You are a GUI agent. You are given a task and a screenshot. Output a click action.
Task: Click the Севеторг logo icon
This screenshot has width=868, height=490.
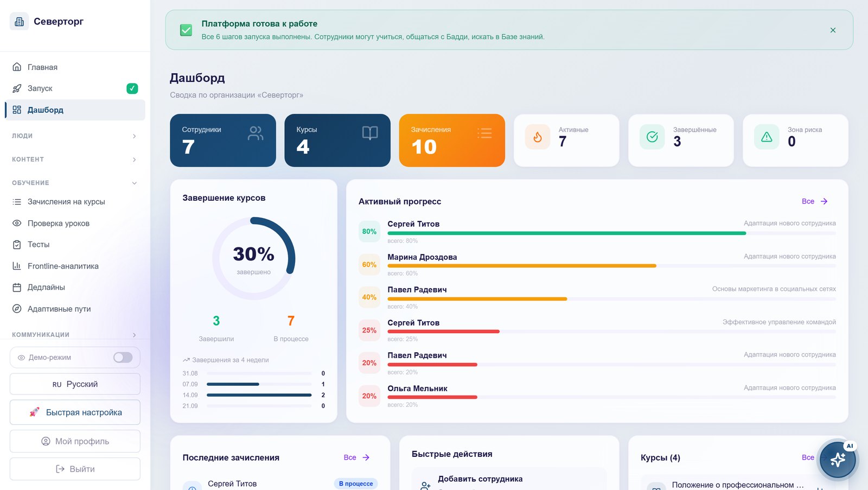19,22
